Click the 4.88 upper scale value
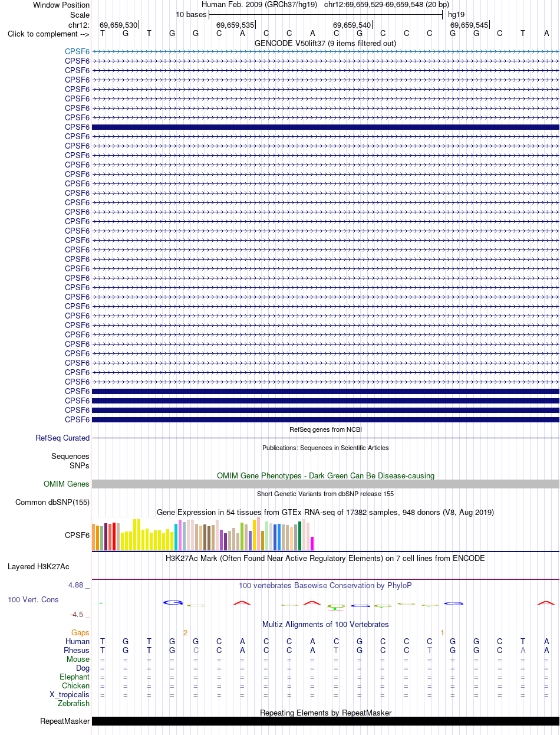The height and width of the screenshot is (735, 560). tap(79, 585)
